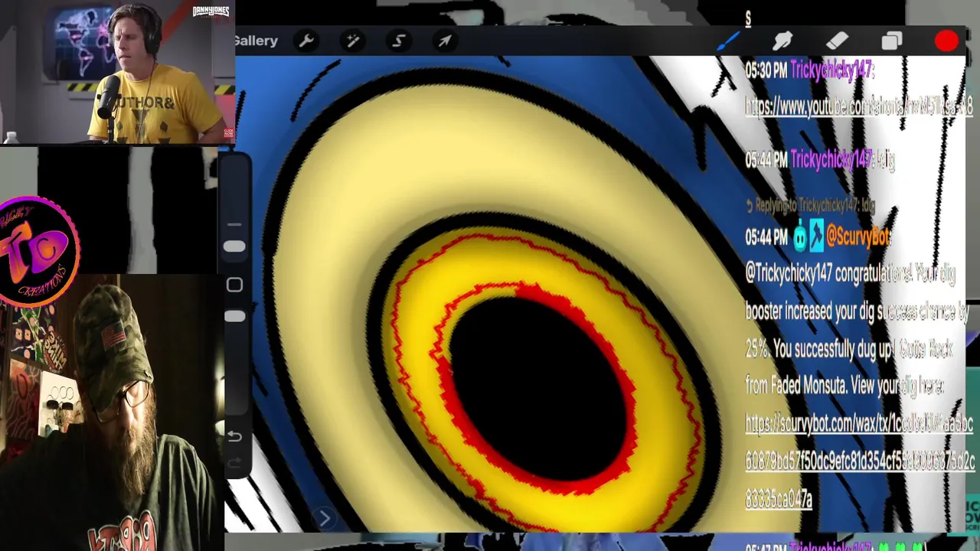The width and height of the screenshot is (980, 551).
Task: Open the red color picker circle
Action: 946,41
